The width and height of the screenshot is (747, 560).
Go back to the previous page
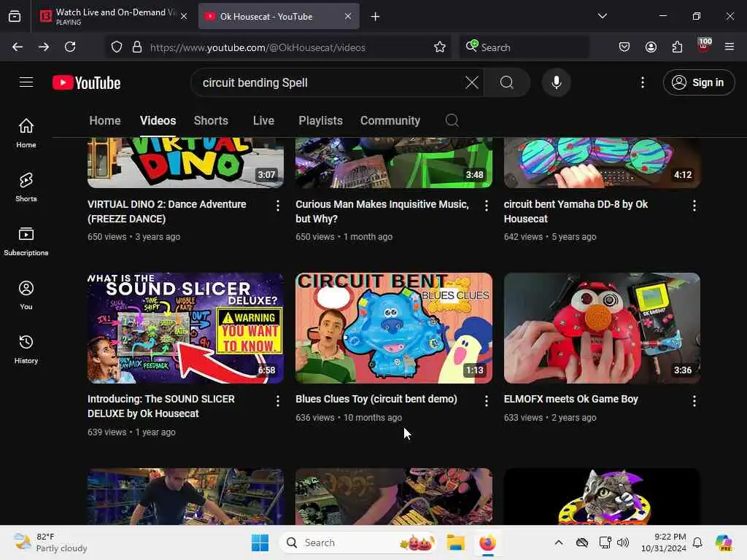[18, 47]
